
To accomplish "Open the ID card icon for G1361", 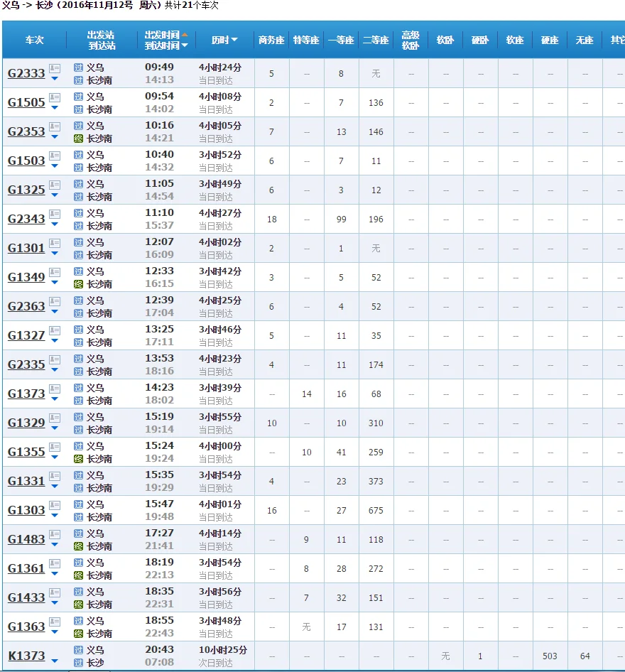I will click(55, 563).
